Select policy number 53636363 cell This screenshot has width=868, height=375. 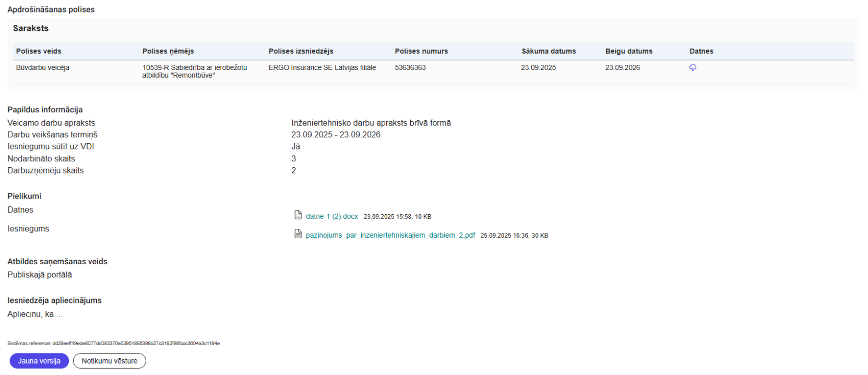pyautogui.click(x=410, y=67)
